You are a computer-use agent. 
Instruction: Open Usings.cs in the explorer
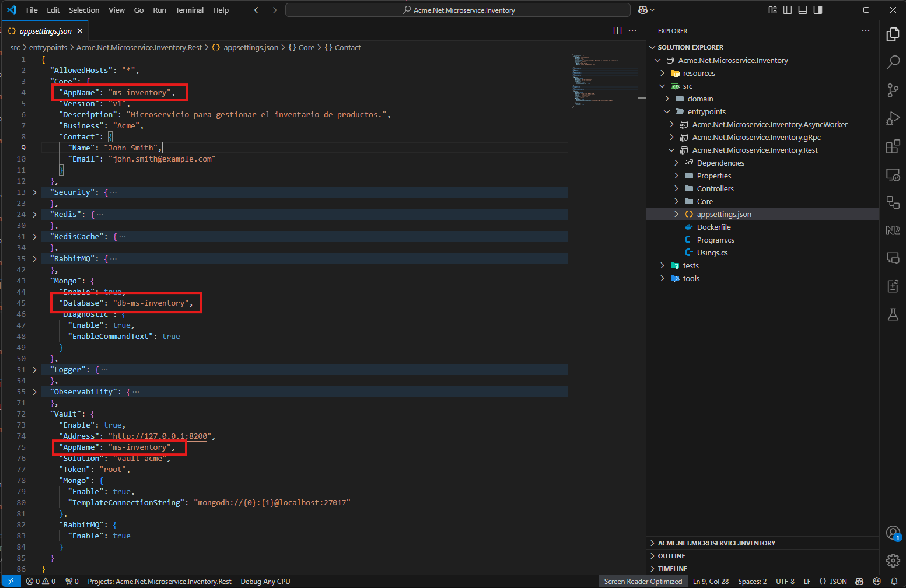(x=712, y=253)
